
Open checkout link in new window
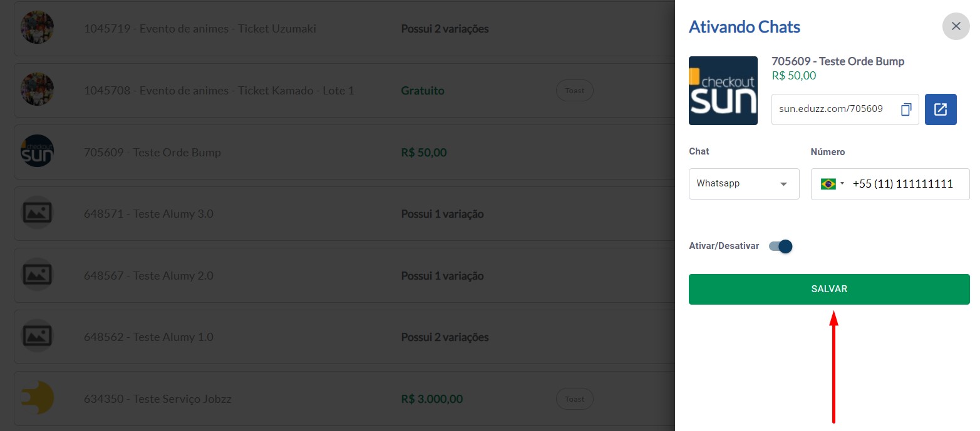[941, 109]
